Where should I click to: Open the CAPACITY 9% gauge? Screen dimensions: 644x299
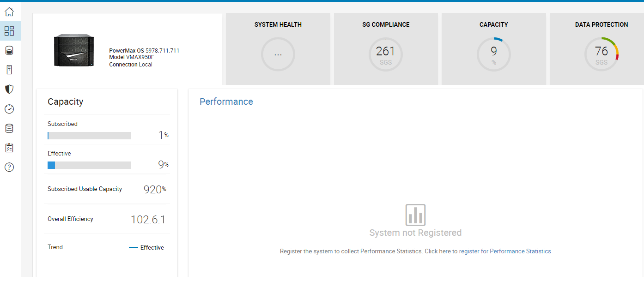(493, 54)
